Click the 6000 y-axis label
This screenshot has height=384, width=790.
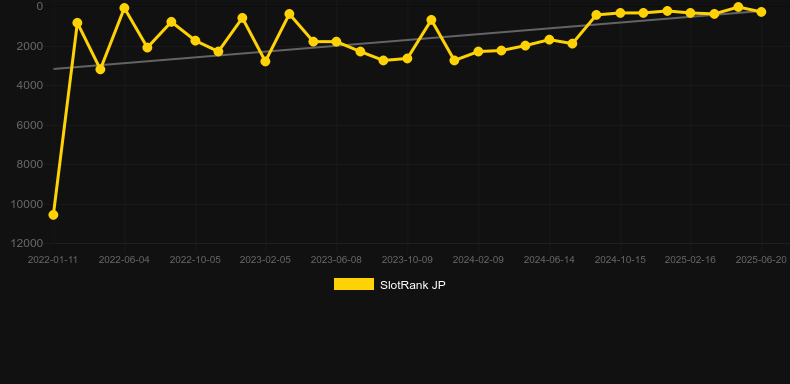coord(29,125)
